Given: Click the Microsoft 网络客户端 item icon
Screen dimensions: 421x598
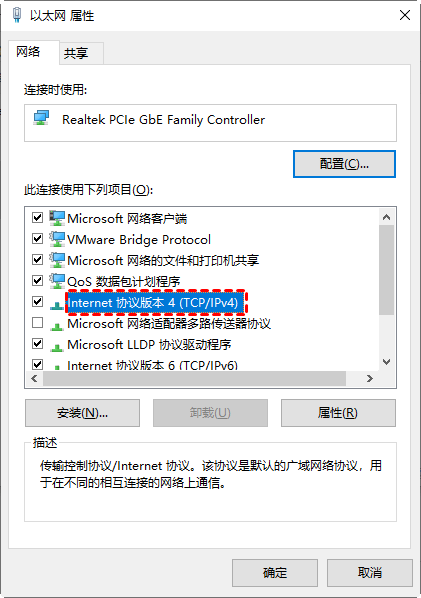Looking at the screenshot, I should click(57, 218).
